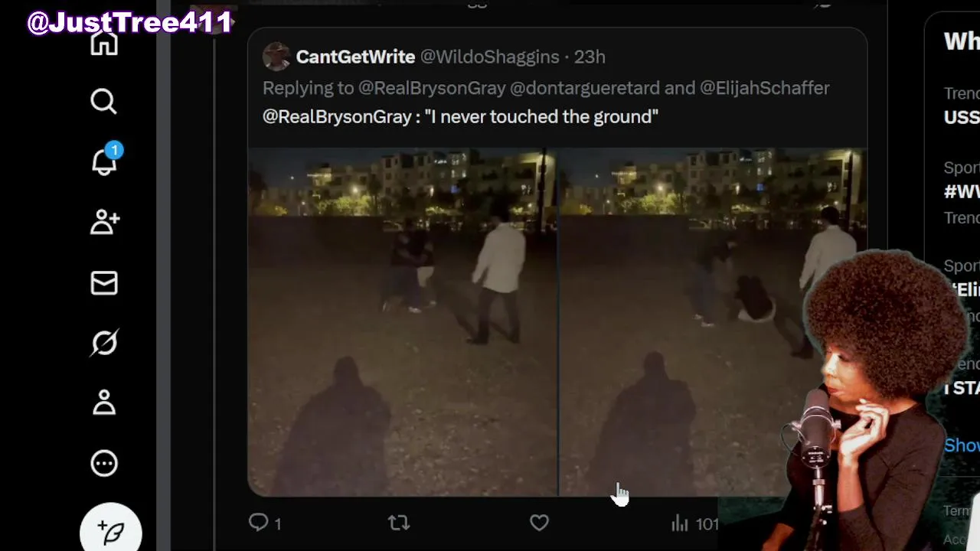This screenshot has height=551, width=980.
Task: Open the right image of the tweet
Action: 713,322
